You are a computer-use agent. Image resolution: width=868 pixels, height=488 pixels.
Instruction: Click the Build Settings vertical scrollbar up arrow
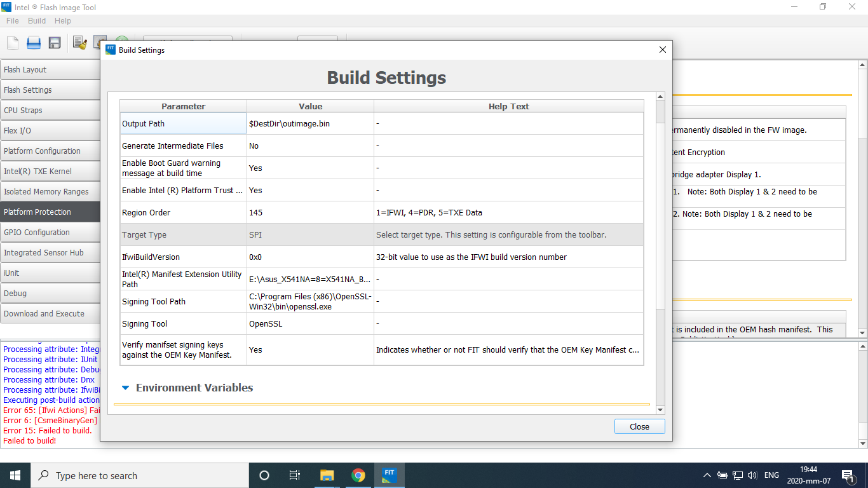point(660,97)
